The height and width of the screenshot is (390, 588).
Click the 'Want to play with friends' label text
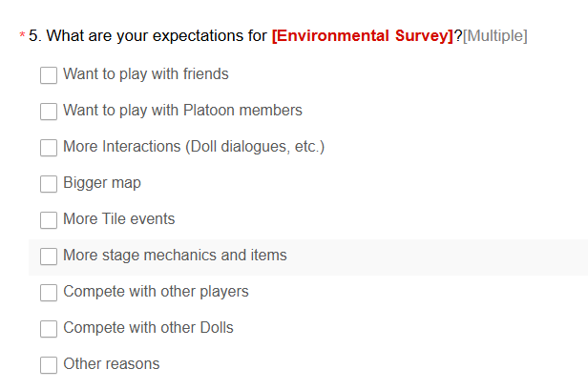(146, 74)
